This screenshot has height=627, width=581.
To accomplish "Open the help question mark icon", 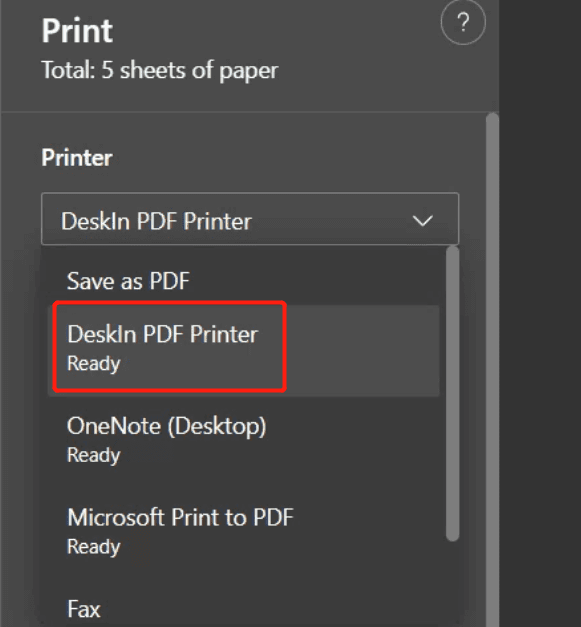I will coord(463,22).
